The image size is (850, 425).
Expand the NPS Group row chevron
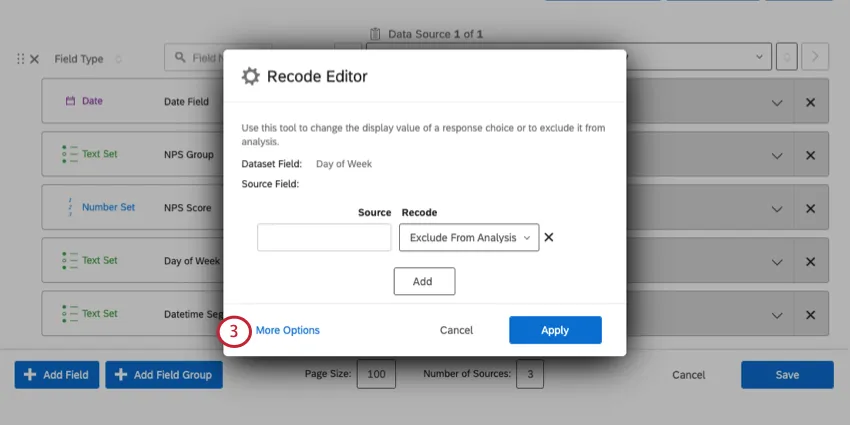pos(777,156)
